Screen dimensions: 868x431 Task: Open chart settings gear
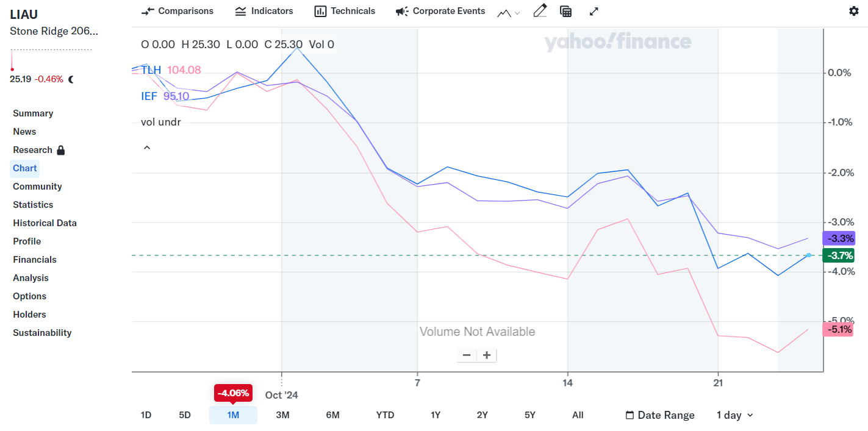tap(854, 11)
